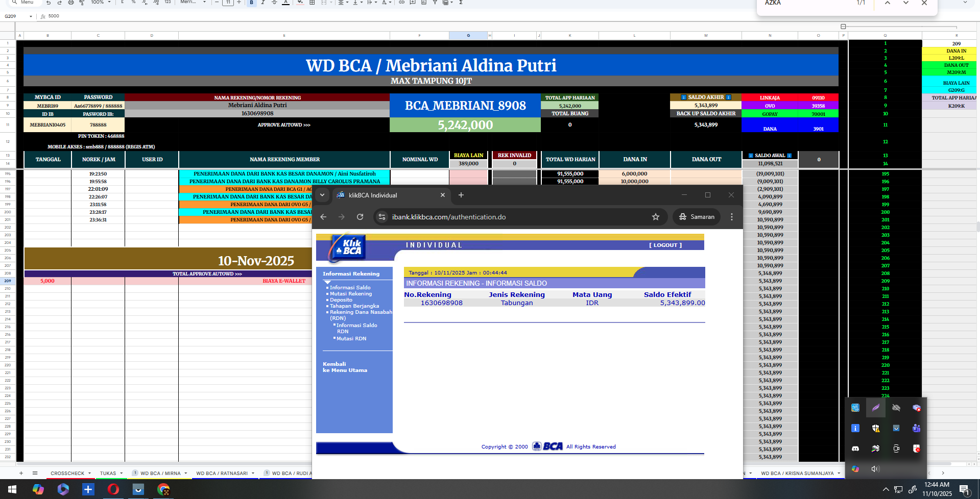Screen dimensions: 980x499
Task: Open the Mutasi Rekening link
Action: (351, 294)
